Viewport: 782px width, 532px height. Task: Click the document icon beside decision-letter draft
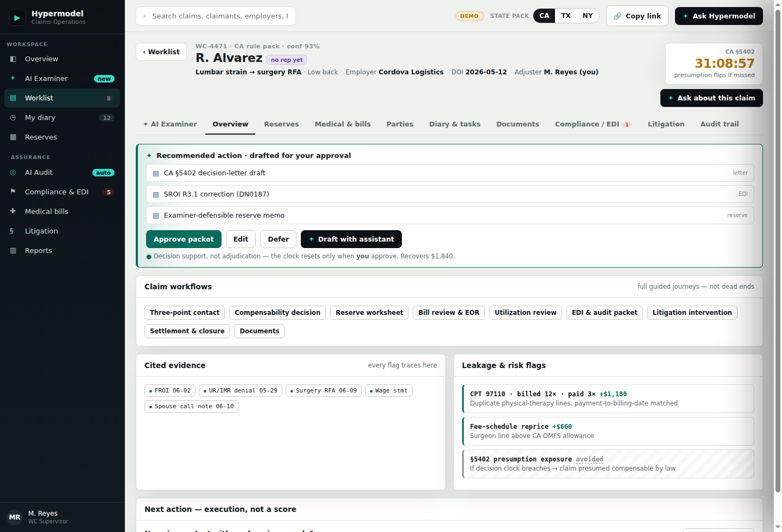[156, 173]
